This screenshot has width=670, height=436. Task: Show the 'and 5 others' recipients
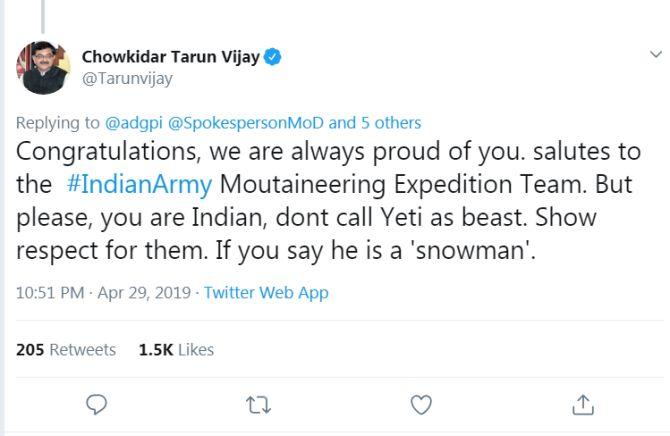375,123
